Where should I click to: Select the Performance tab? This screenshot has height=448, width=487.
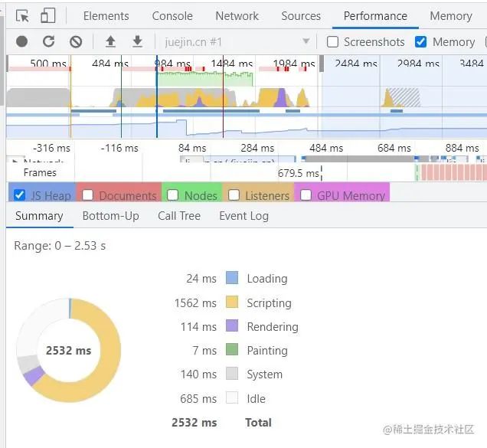coord(375,16)
